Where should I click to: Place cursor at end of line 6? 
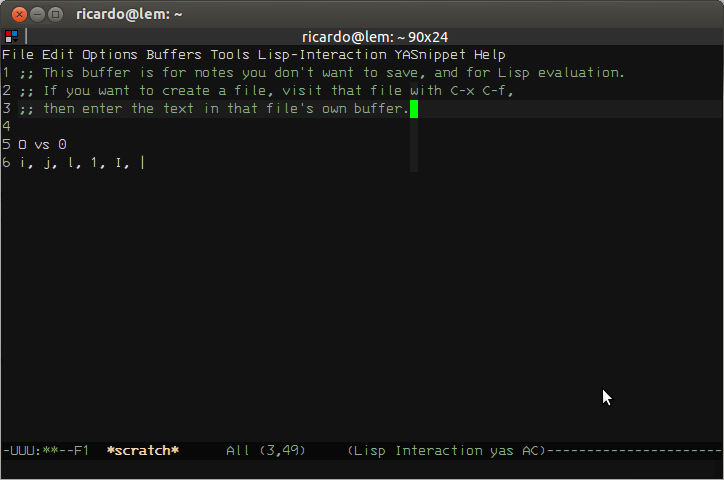point(143,162)
